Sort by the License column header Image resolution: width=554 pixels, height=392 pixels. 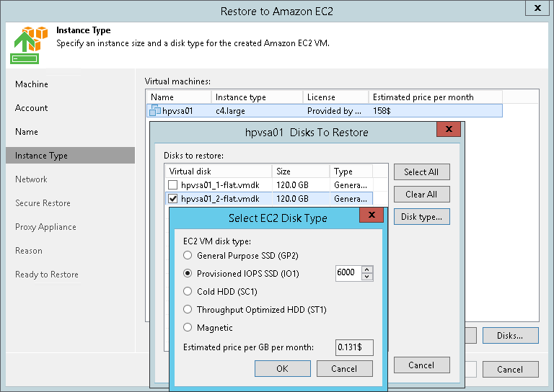click(335, 97)
